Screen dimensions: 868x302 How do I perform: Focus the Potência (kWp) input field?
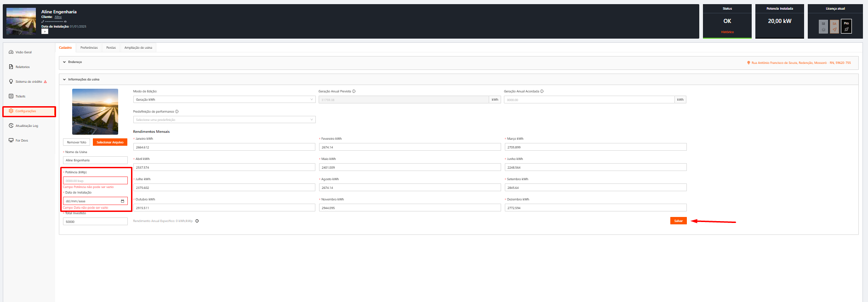pos(95,181)
